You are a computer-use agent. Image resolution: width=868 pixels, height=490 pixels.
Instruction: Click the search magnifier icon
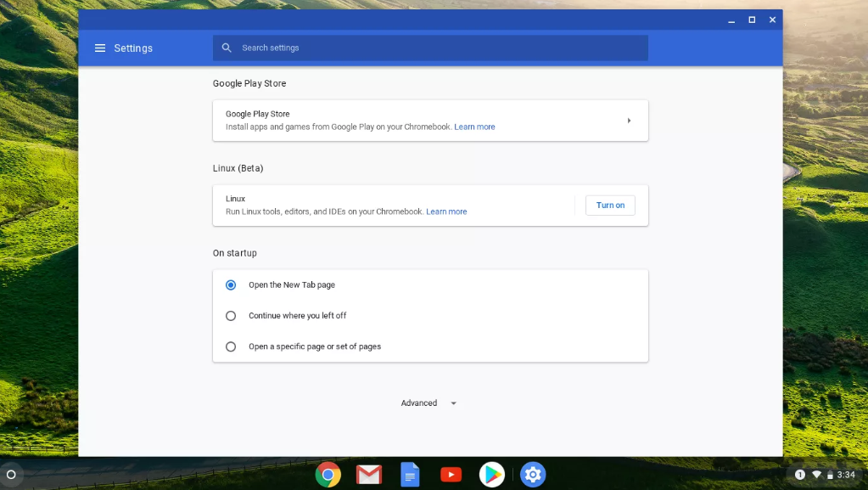[227, 48]
